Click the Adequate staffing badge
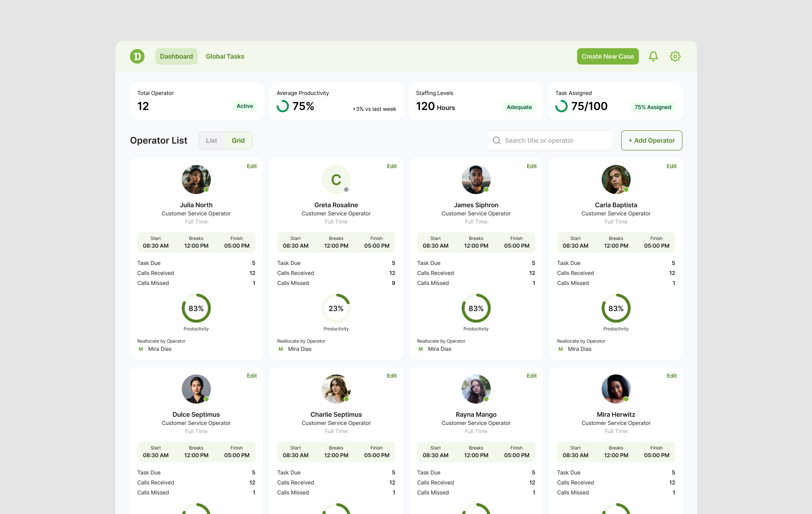The width and height of the screenshot is (812, 514). 519,107
